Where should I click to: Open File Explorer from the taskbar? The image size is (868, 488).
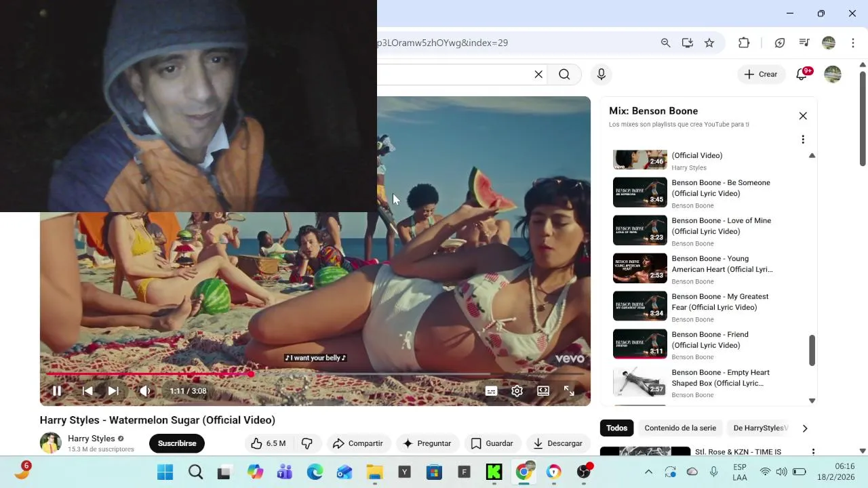click(374, 472)
